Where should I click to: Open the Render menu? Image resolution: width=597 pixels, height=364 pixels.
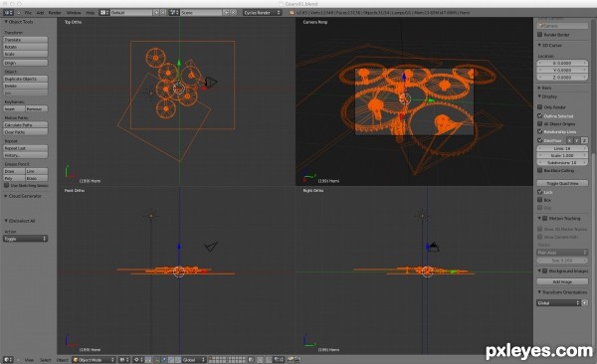55,13
